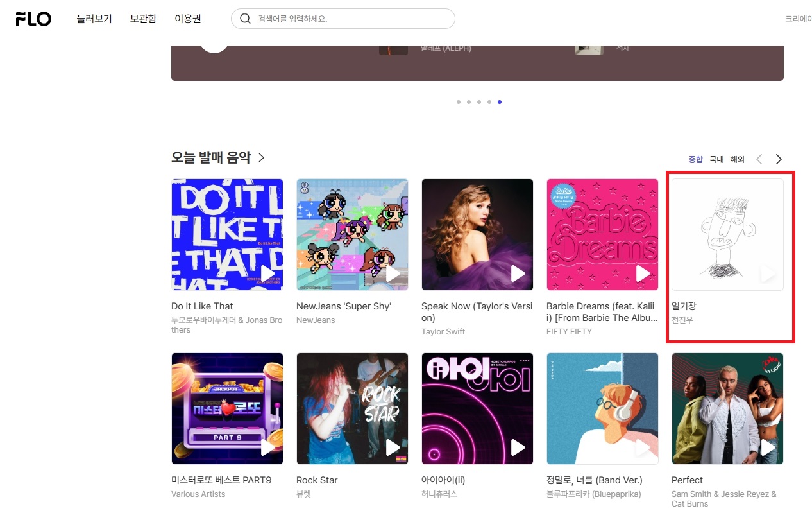Open the pink Barbie Dreams cover
This screenshot has height=529, width=812.
tap(602, 234)
